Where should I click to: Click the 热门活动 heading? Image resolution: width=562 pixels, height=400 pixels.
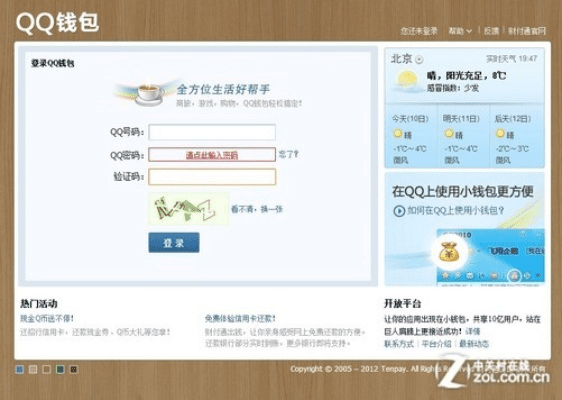pos(39,304)
